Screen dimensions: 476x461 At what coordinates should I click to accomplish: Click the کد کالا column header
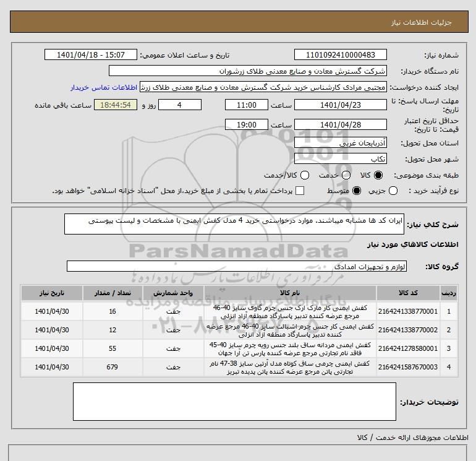point(408,293)
